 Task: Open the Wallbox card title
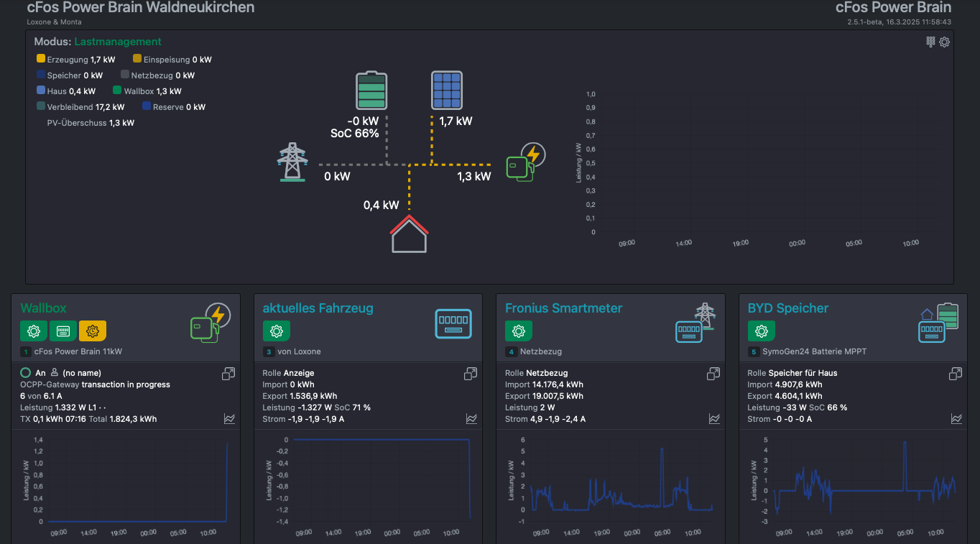(x=43, y=308)
